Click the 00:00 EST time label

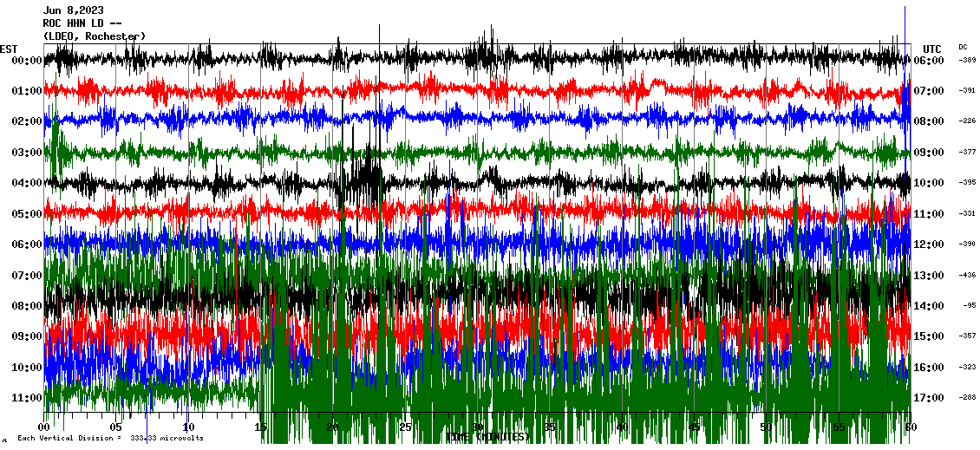coord(28,60)
